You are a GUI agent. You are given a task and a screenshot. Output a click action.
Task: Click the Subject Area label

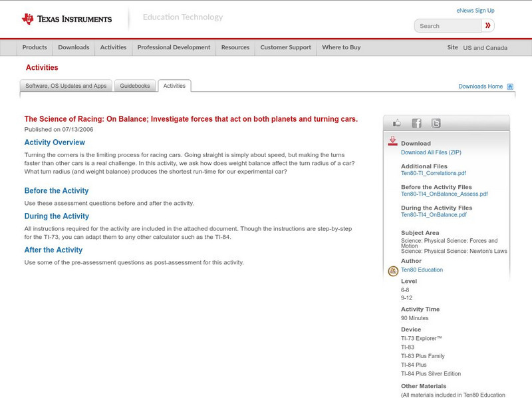pos(420,233)
